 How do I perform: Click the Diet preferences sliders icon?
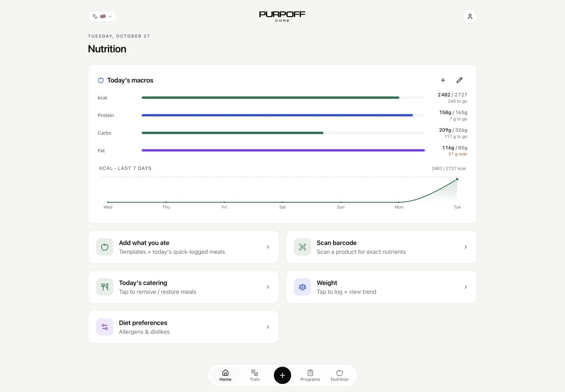click(x=105, y=327)
